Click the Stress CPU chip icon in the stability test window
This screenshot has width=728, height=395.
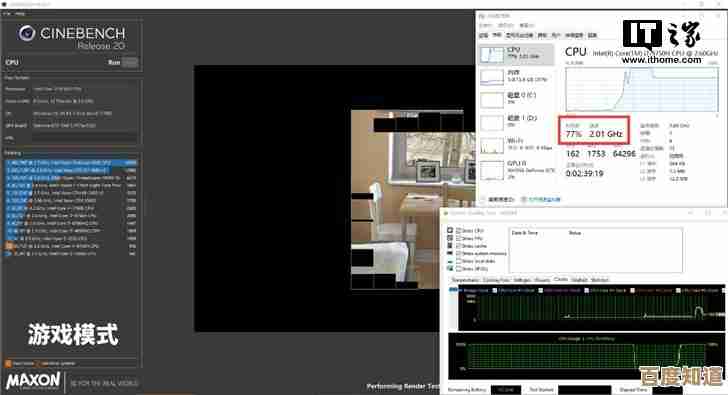point(450,230)
